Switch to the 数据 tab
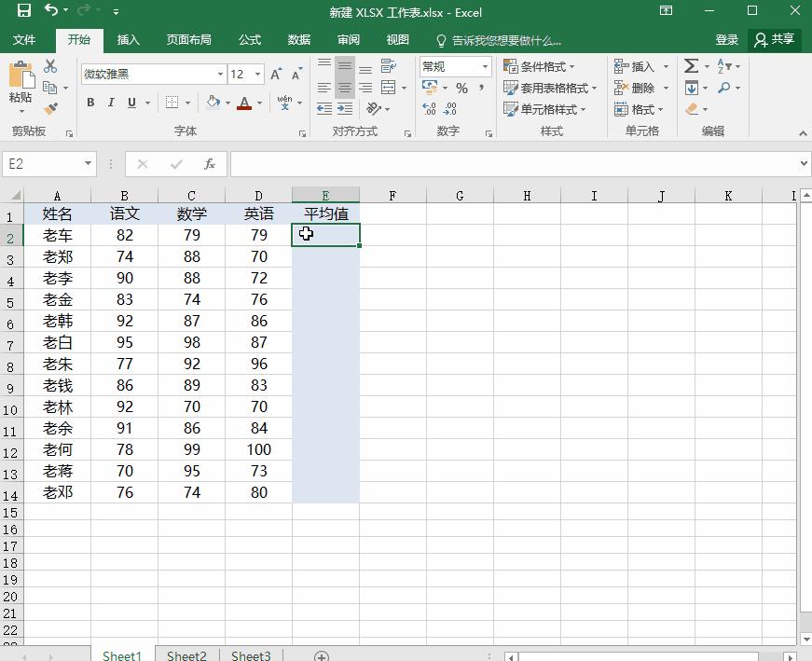 [299, 40]
